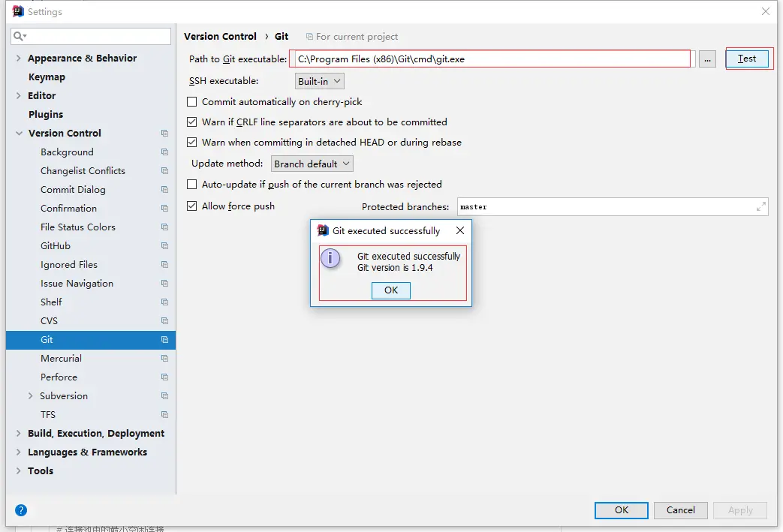
Task: Select GitHub under Version Control
Action: [x=56, y=245]
